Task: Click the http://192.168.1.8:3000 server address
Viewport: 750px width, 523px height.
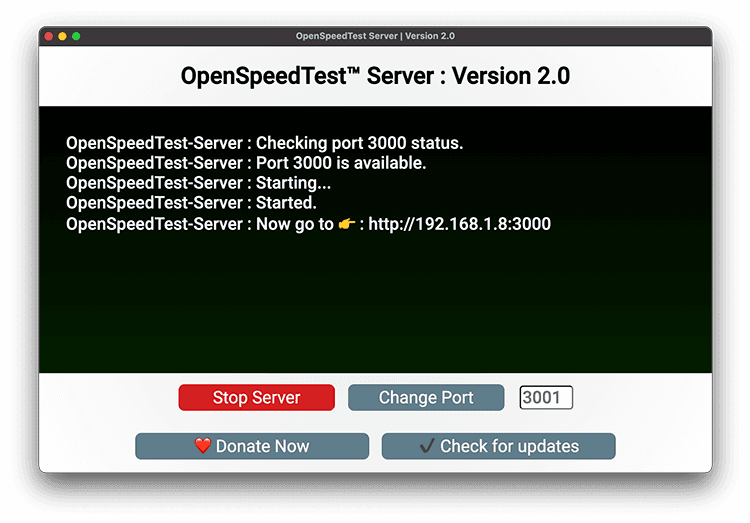Action: coord(459,224)
